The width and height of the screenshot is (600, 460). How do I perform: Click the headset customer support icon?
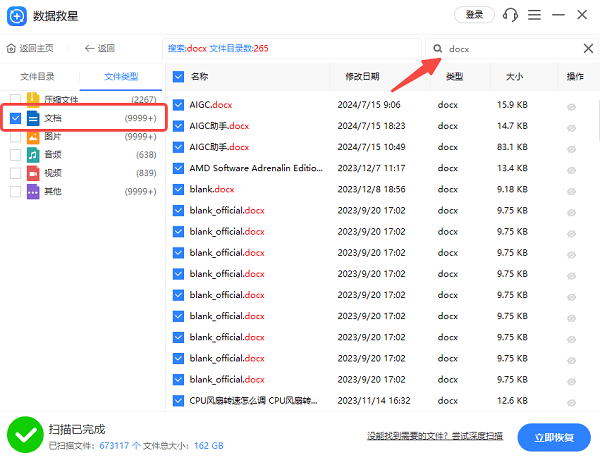coord(510,15)
